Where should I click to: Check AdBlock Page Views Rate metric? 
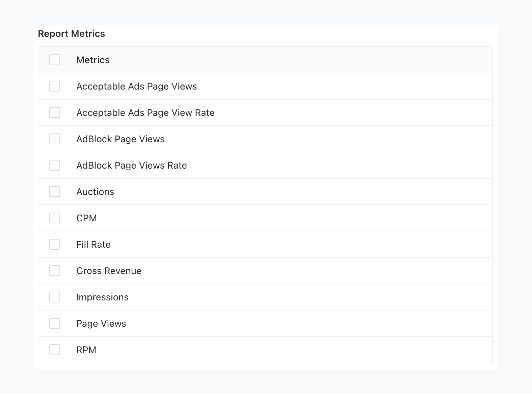pyautogui.click(x=54, y=165)
